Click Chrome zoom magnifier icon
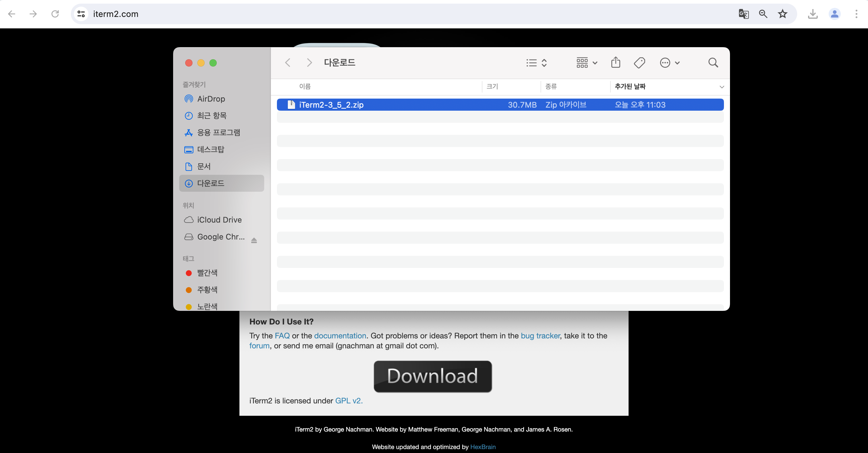The image size is (868, 453). point(763,14)
